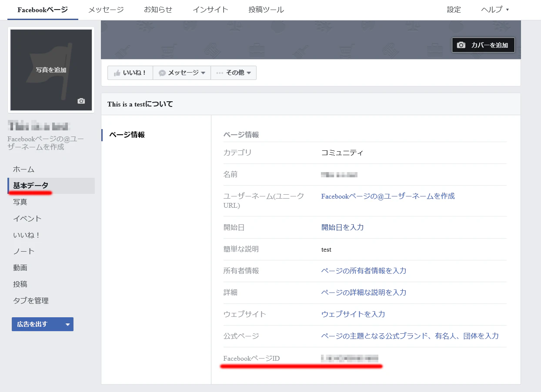Click the いいね！ button under cover
The image size is (541, 392).
(130, 73)
